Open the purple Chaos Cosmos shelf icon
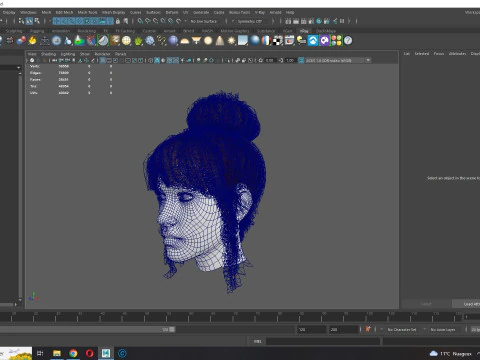The image size is (480, 360). pos(325,41)
